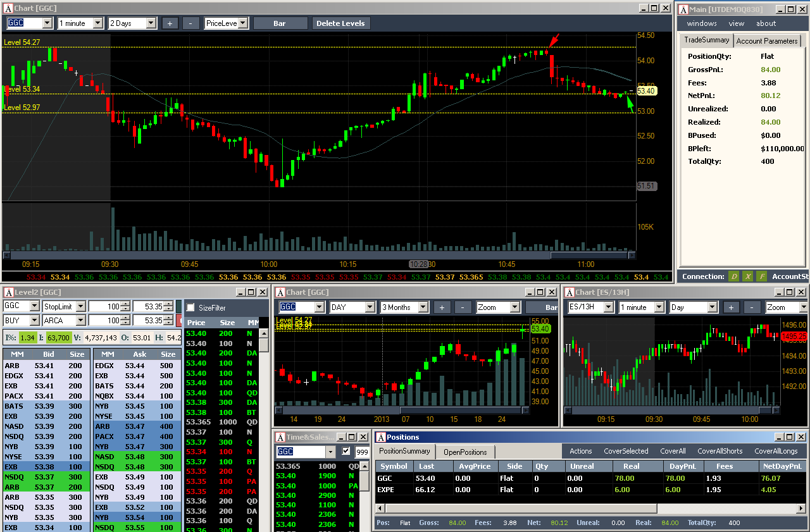The height and width of the screenshot is (532, 810).
Task: Click minus button on the DAY GGC chart
Action: (463, 307)
